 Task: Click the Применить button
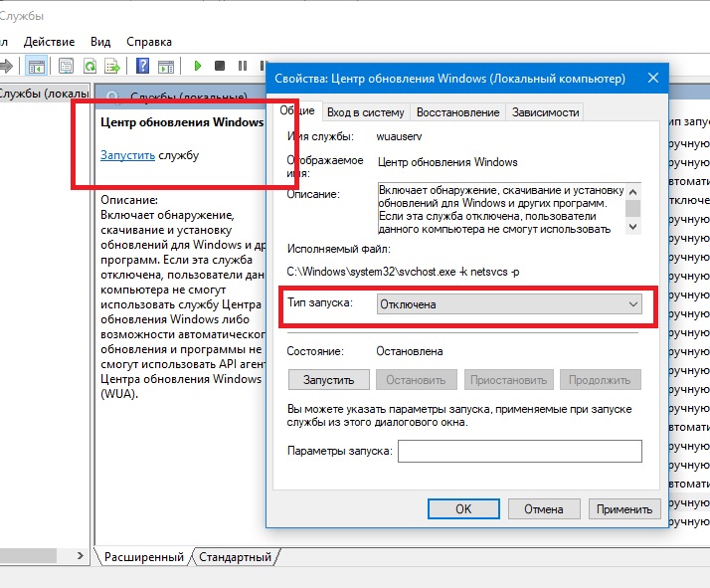point(624,509)
